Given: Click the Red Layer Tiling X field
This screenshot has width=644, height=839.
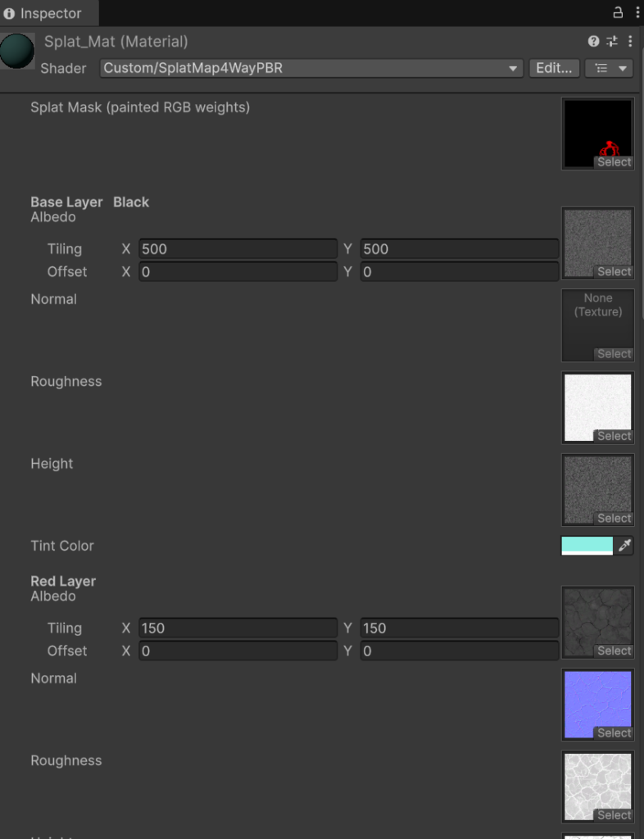Looking at the screenshot, I should coord(238,628).
